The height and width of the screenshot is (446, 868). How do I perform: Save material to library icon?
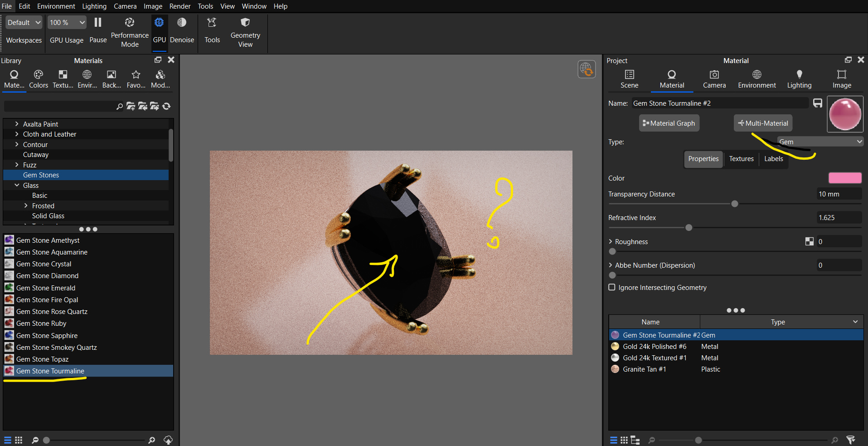coord(818,103)
